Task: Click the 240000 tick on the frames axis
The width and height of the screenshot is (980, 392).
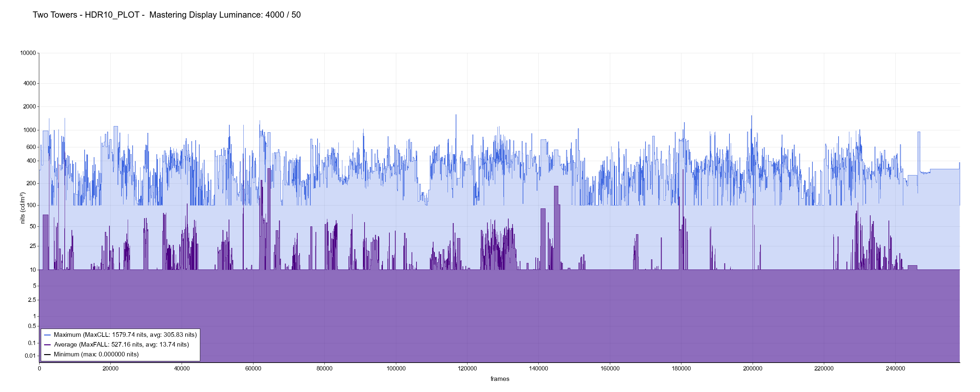Action: click(x=895, y=368)
